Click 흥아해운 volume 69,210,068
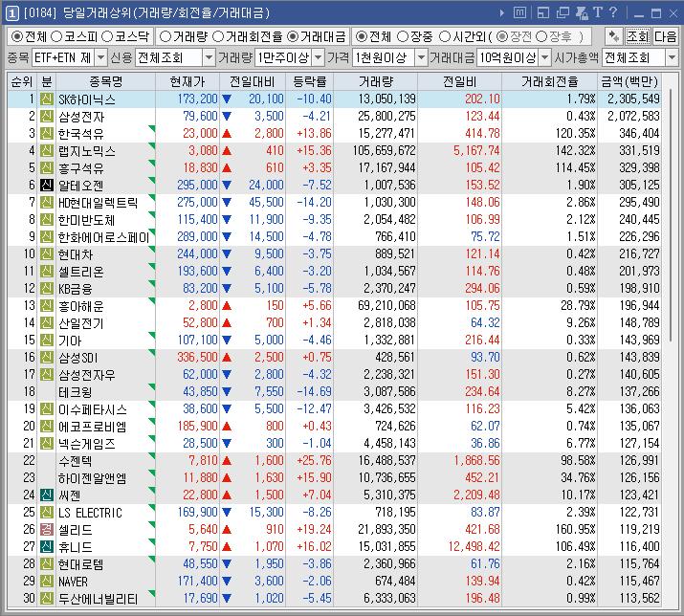Viewport: 684px width, 616px height. point(386,305)
